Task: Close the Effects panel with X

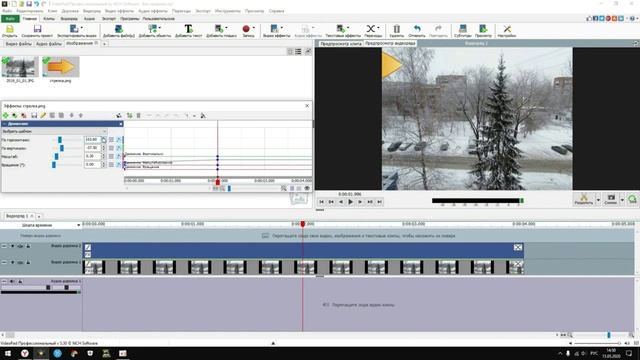Action: click(x=307, y=106)
